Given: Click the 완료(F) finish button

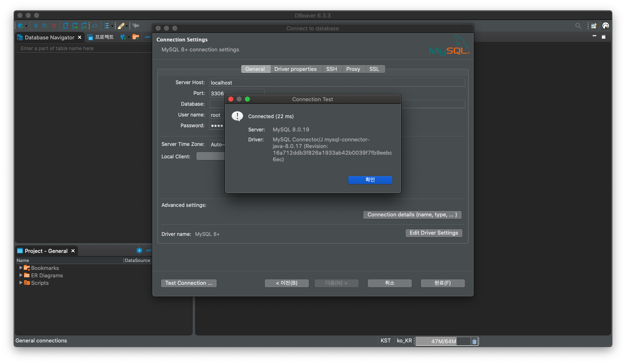Looking at the screenshot, I should pos(443,283).
